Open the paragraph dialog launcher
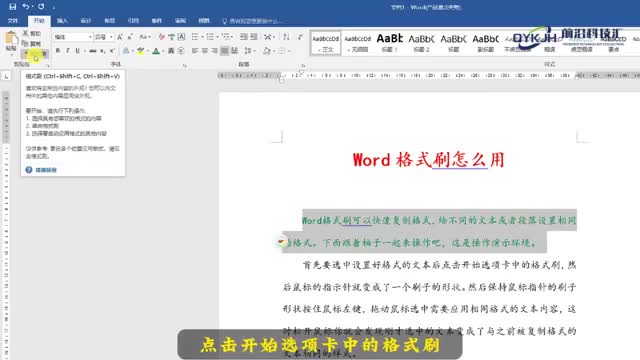 click(x=303, y=65)
